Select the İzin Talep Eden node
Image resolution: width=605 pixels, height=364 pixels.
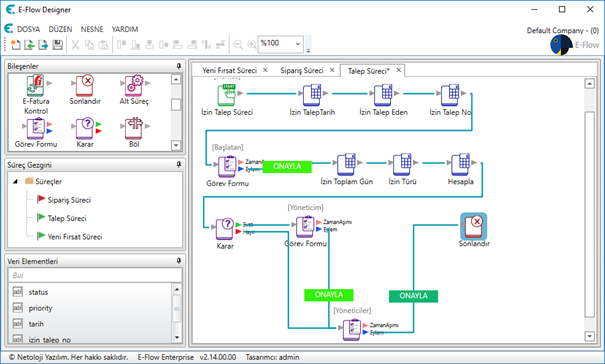(383, 95)
